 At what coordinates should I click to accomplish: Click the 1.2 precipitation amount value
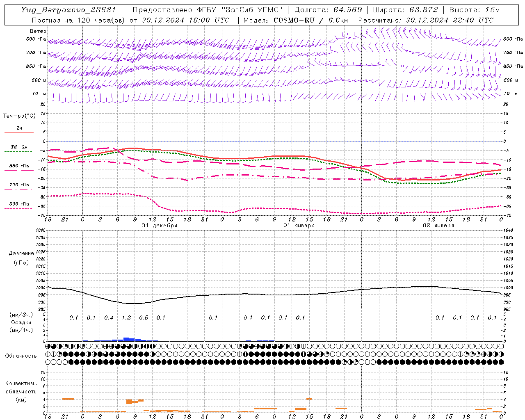(126, 317)
